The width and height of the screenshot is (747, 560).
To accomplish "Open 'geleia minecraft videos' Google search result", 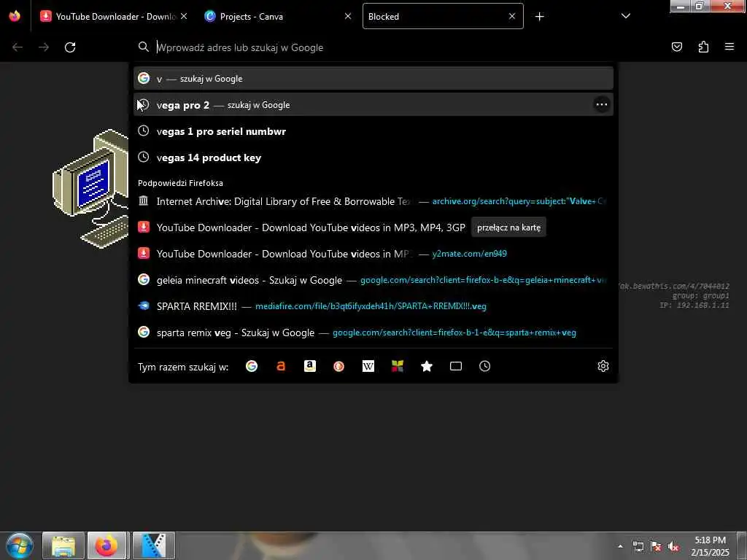I will 373,280.
